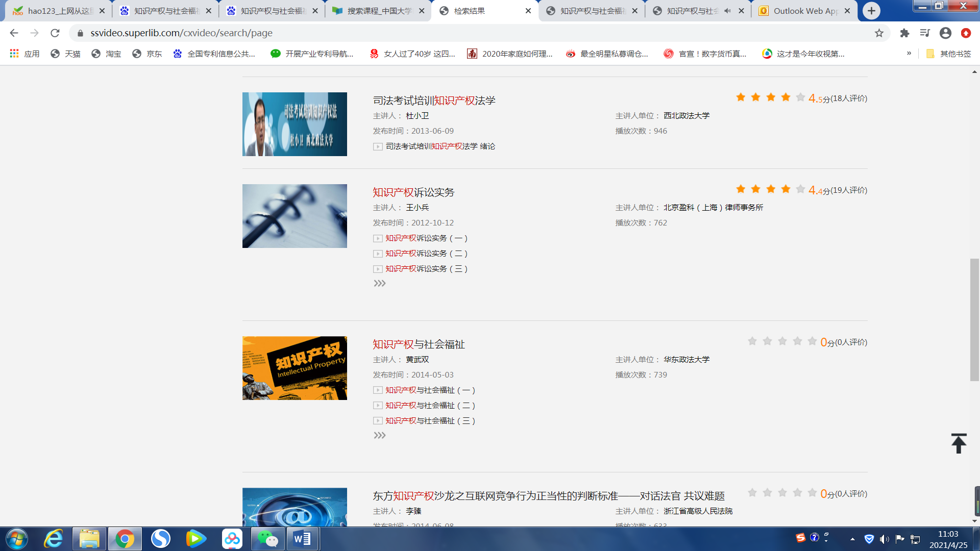Click the orange Intellectual Property thumbnail
The height and width of the screenshot is (551, 980).
[295, 368]
